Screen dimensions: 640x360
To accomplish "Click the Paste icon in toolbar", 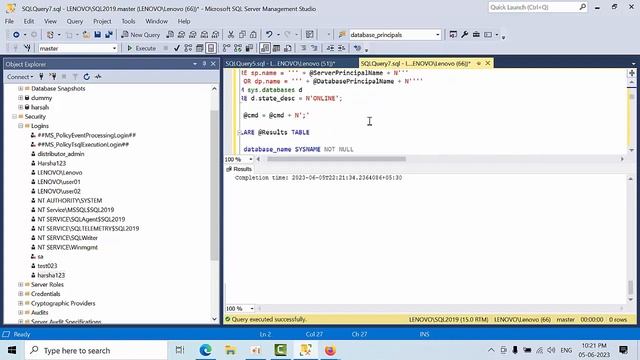I will [253, 35].
